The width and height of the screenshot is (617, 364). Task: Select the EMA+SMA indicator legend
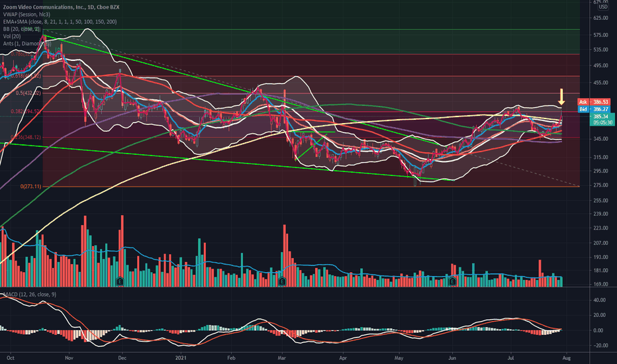tap(60, 22)
